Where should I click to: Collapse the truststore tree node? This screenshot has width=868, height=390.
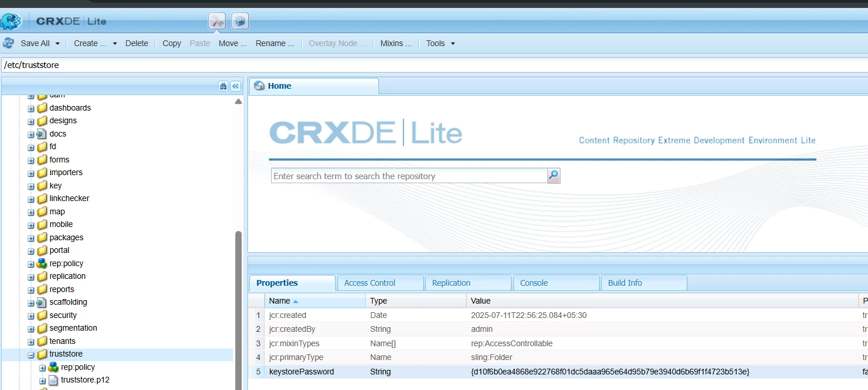point(31,354)
